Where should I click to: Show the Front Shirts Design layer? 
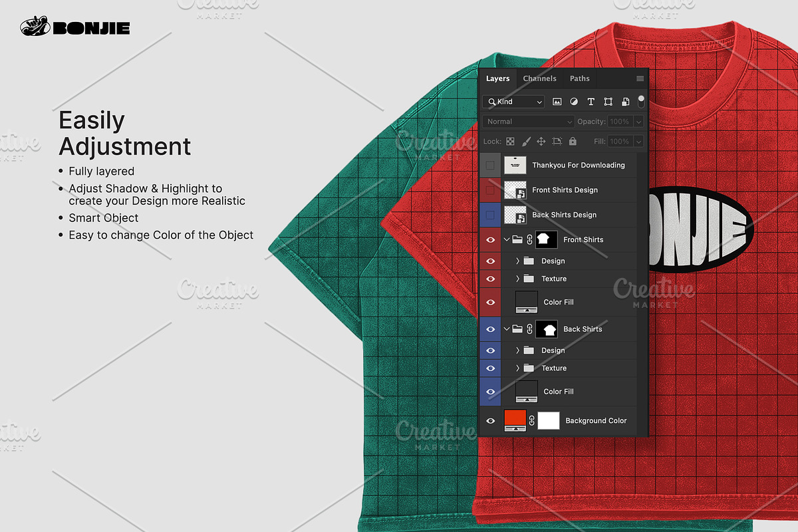click(491, 190)
